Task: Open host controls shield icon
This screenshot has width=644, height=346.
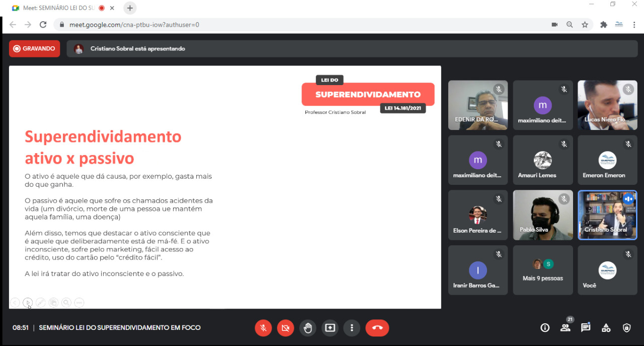Action: pos(626,328)
